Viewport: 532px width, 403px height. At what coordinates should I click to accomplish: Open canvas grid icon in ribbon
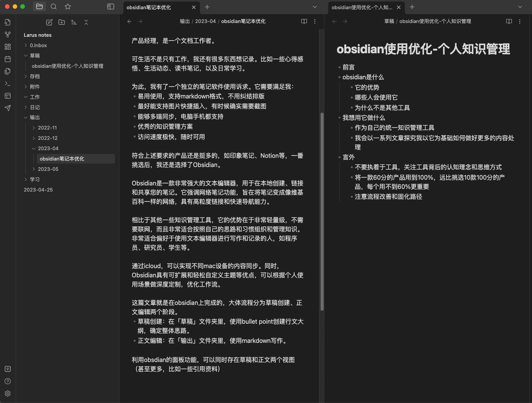click(x=8, y=47)
